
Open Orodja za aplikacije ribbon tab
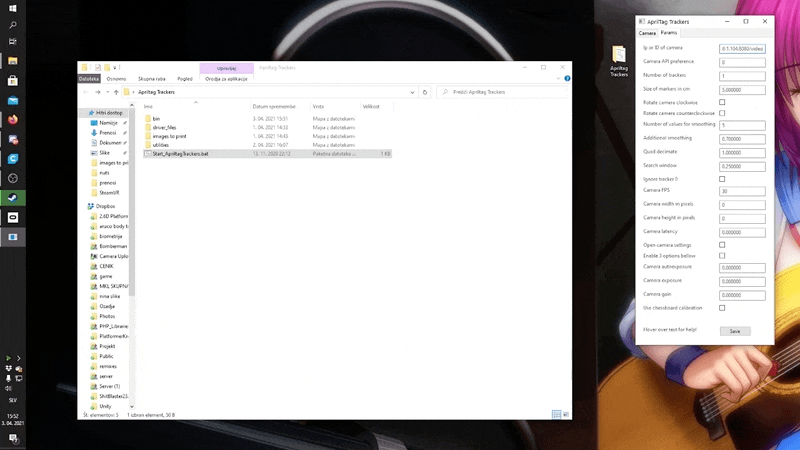[226, 79]
